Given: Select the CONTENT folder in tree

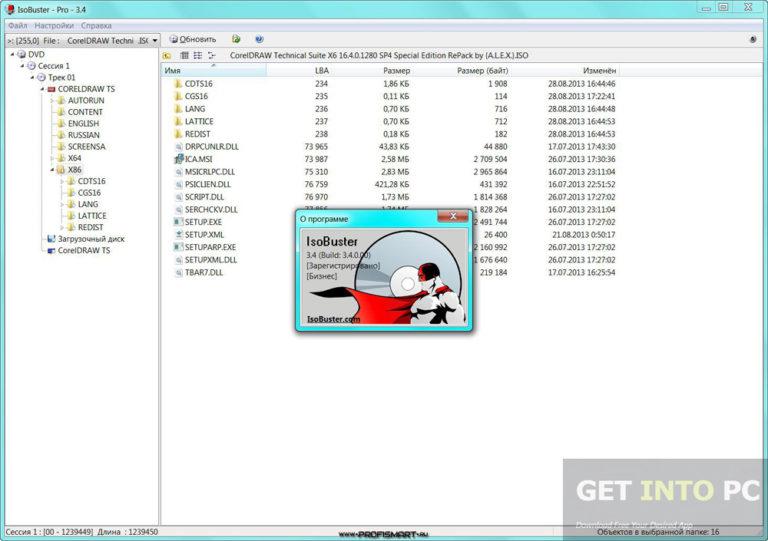Looking at the screenshot, I should [85, 112].
